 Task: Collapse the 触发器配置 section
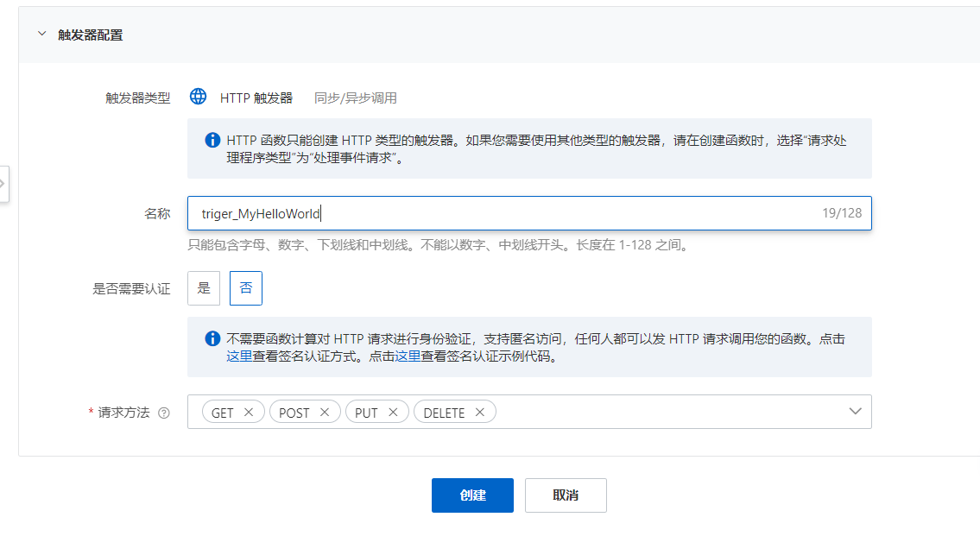(x=41, y=33)
